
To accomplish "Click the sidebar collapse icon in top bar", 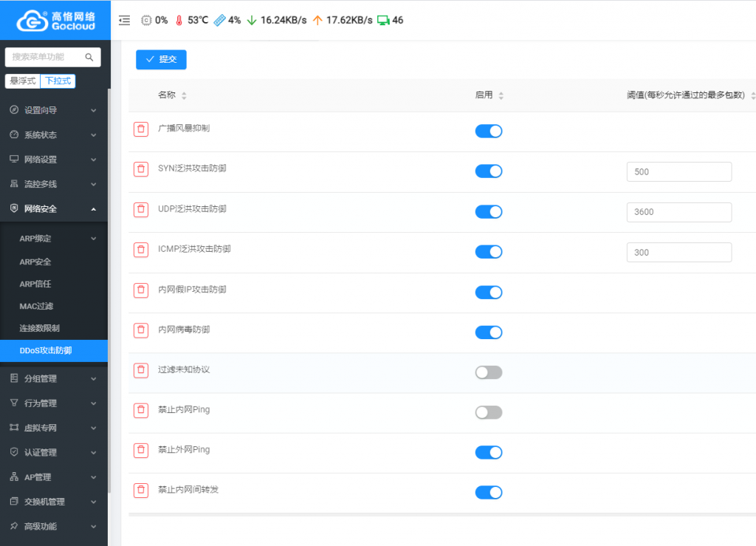I will click(x=124, y=21).
